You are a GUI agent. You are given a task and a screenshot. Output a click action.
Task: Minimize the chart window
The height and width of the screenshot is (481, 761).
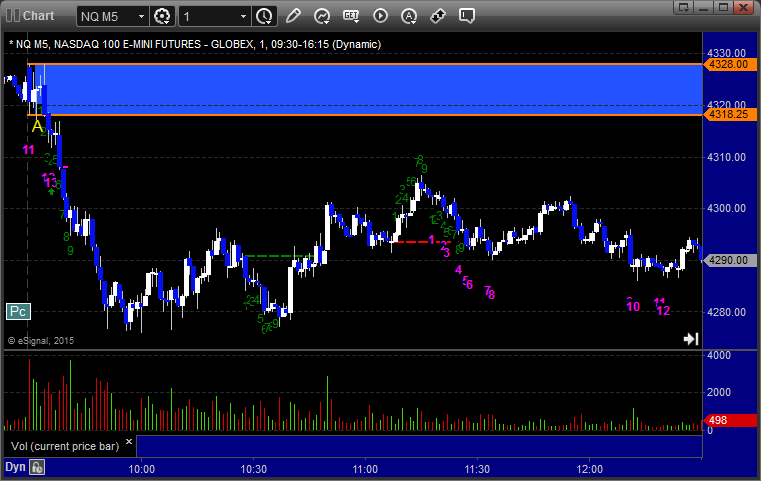(704, 7)
